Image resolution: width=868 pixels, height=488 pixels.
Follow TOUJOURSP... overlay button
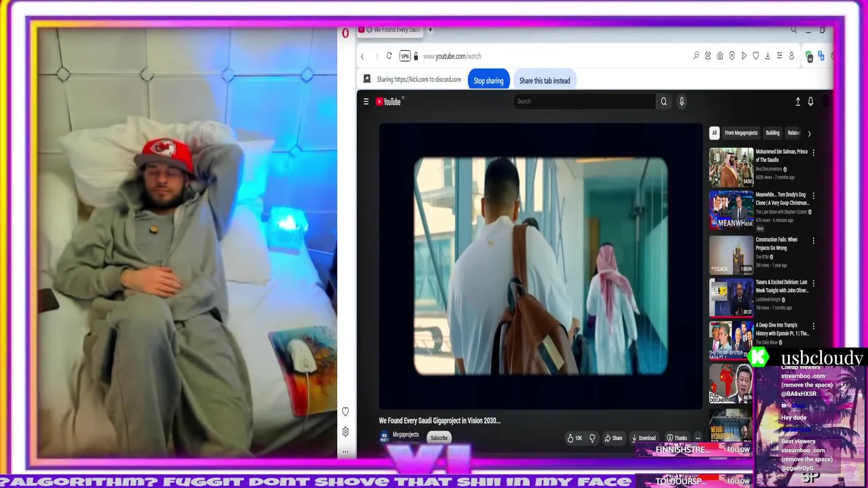point(738,481)
